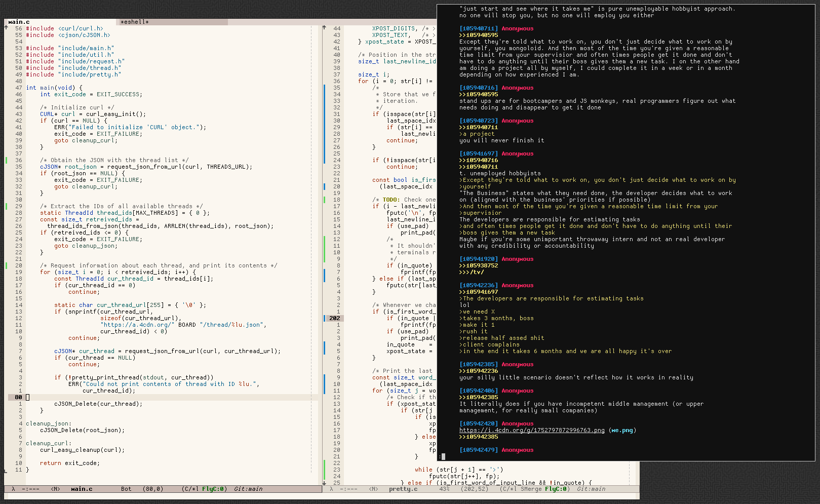Click post number [105942479] in terminal
The image size is (820, 504).
click(x=479, y=450)
